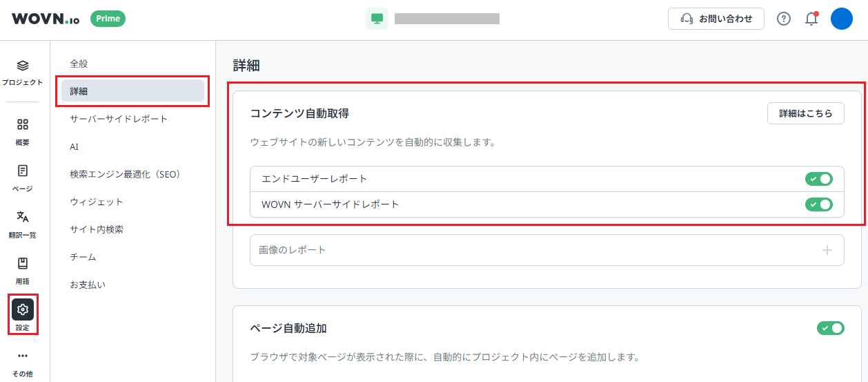
Task: Click the 詳細はこちら button
Action: pyautogui.click(x=805, y=113)
